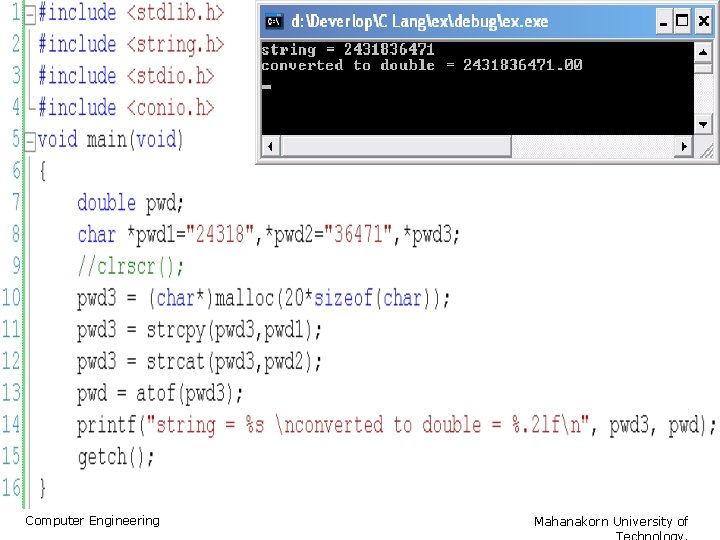Click the console window title bar text

tap(420, 22)
